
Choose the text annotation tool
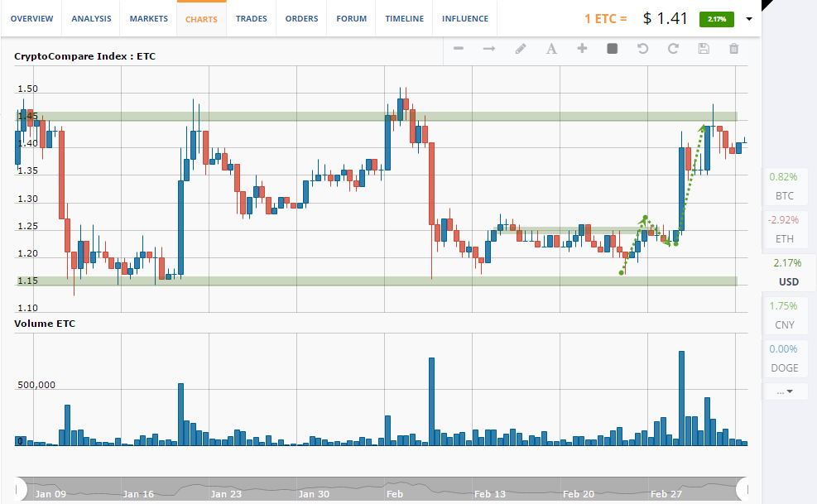pyautogui.click(x=551, y=49)
